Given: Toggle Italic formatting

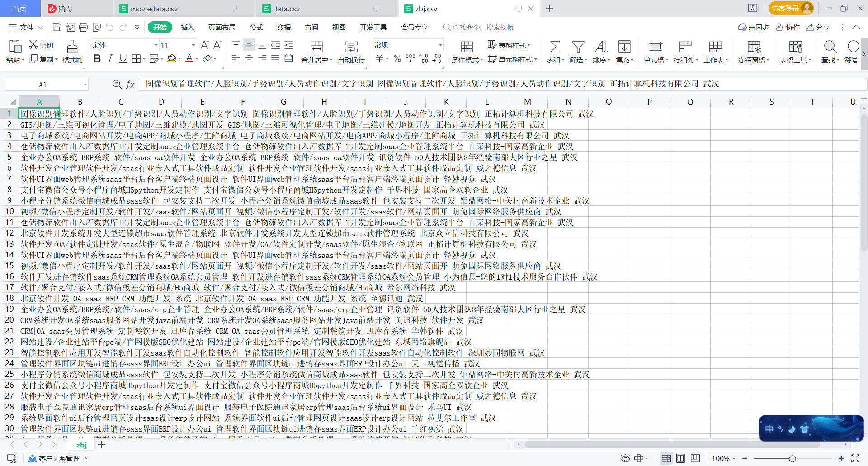Looking at the screenshot, I should (110, 58).
